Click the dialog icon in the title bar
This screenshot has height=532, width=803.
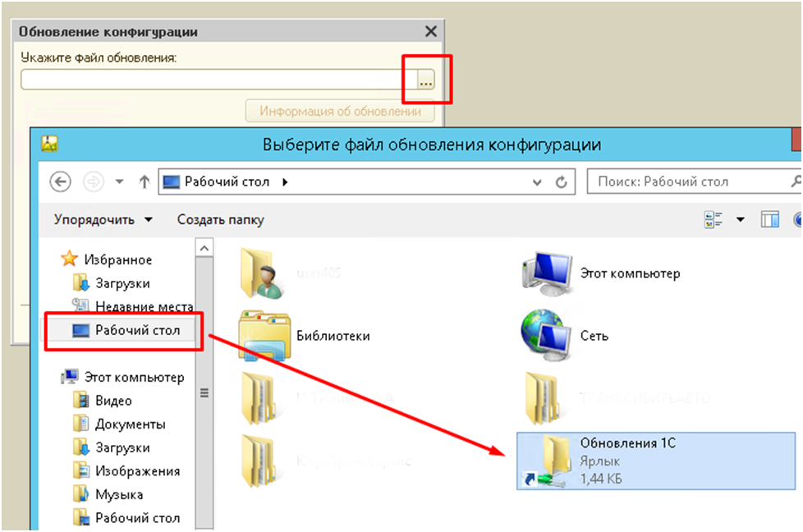(x=50, y=144)
